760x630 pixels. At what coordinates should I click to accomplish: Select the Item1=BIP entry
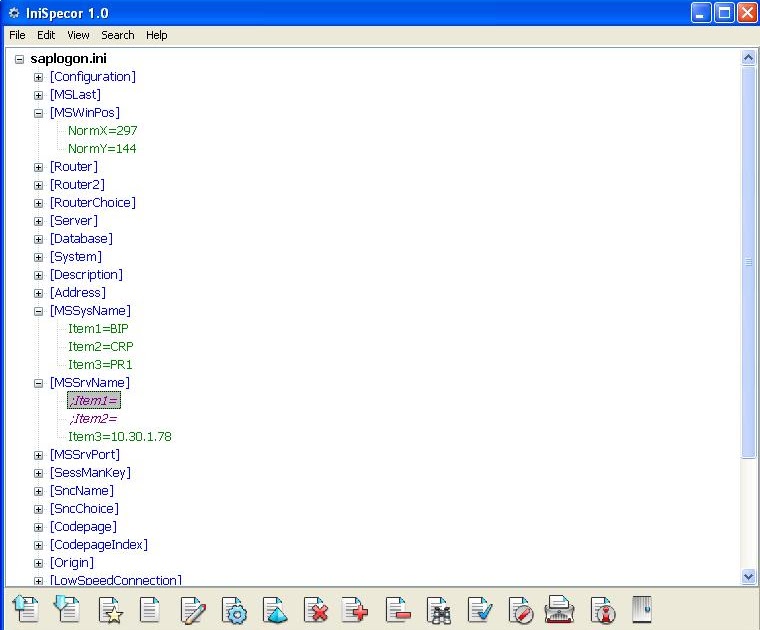click(98, 329)
